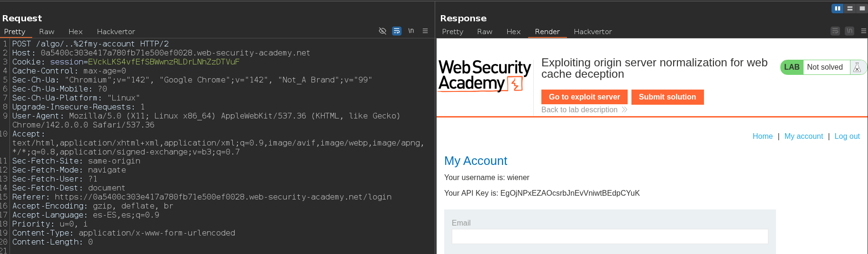This screenshot has width=868, height=254.
Task: Select Request Hex tab
Action: (75, 32)
